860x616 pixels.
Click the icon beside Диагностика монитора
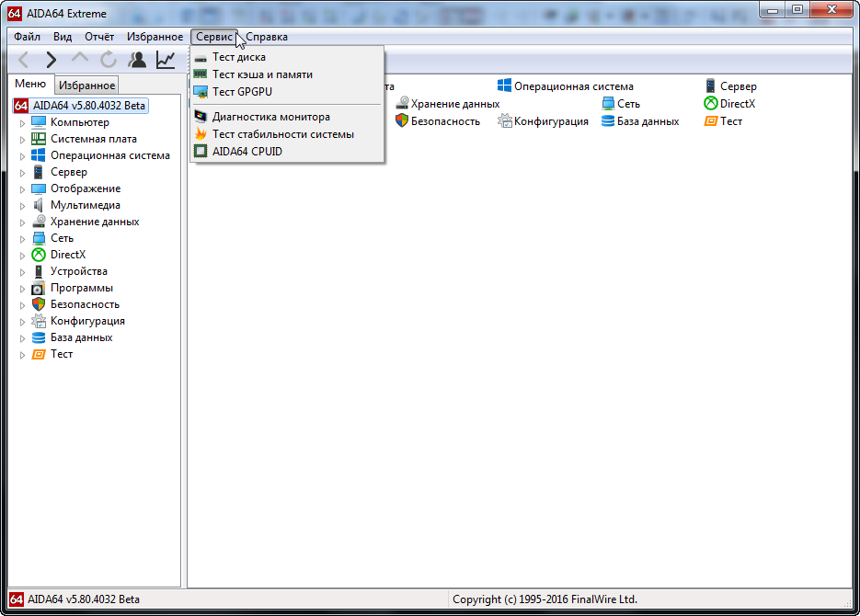pos(201,117)
